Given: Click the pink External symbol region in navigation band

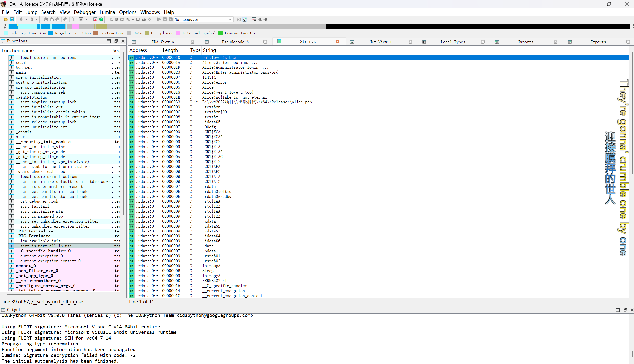Looking at the screenshot, I should point(75,26).
